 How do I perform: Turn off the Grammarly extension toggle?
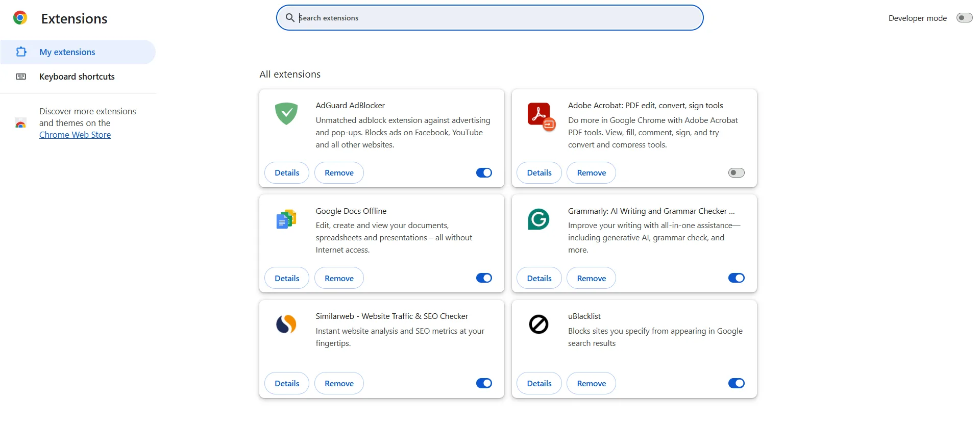pos(736,278)
